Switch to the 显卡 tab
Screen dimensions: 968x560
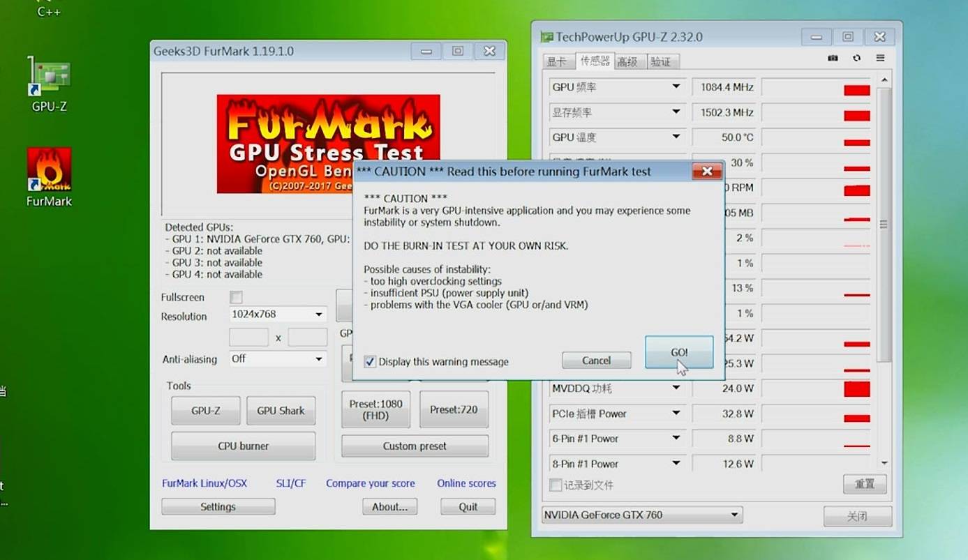[x=558, y=61]
